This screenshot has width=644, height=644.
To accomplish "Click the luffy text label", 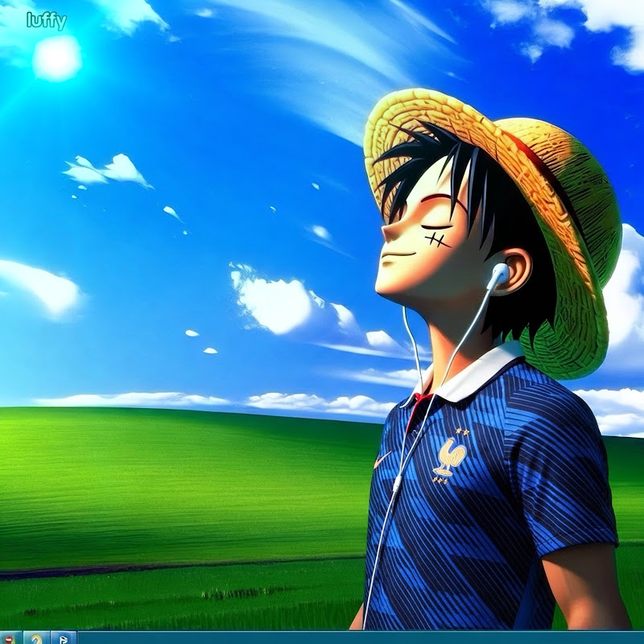I will tap(47, 21).
